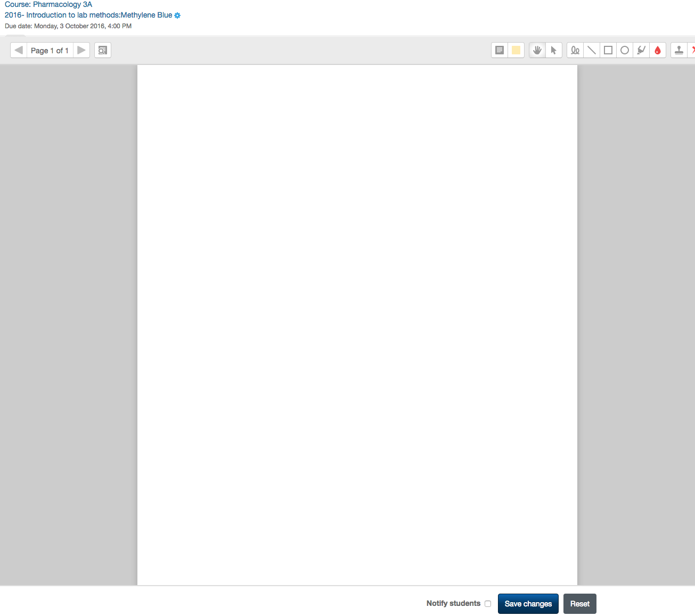Click Save changes button
This screenshot has width=695, height=616.
(528, 604)
